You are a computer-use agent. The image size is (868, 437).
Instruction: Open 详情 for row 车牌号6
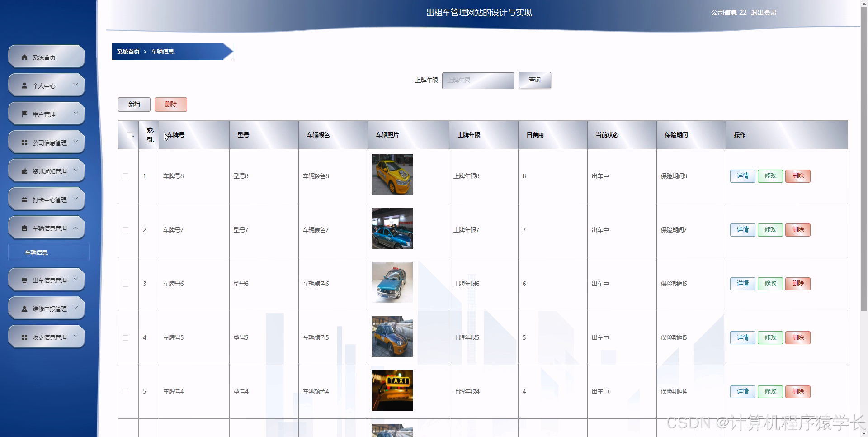point(743,284)
